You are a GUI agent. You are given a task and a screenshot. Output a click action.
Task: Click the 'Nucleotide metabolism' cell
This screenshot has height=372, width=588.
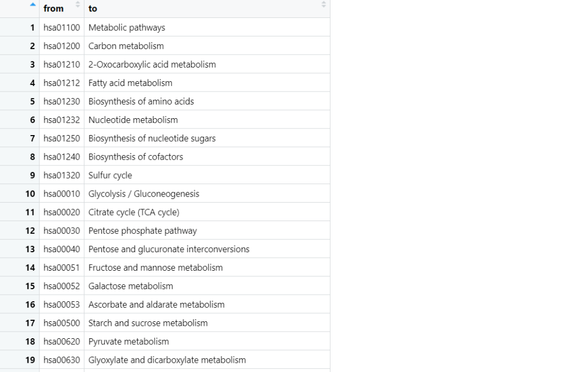point(133,120)
